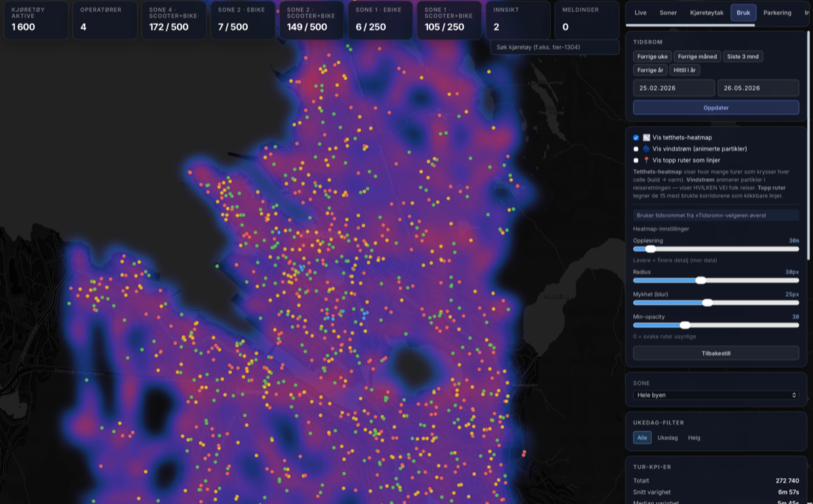Open the Kjøretøy aktive stat card

tap(36, 20)
